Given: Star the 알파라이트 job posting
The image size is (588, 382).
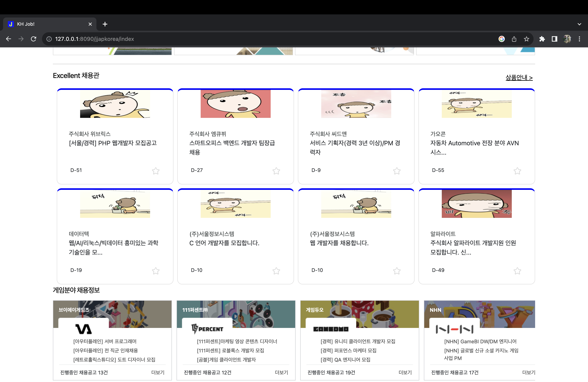Looking at the screenshot, I should pyautogui.click(x=518, y=271).
